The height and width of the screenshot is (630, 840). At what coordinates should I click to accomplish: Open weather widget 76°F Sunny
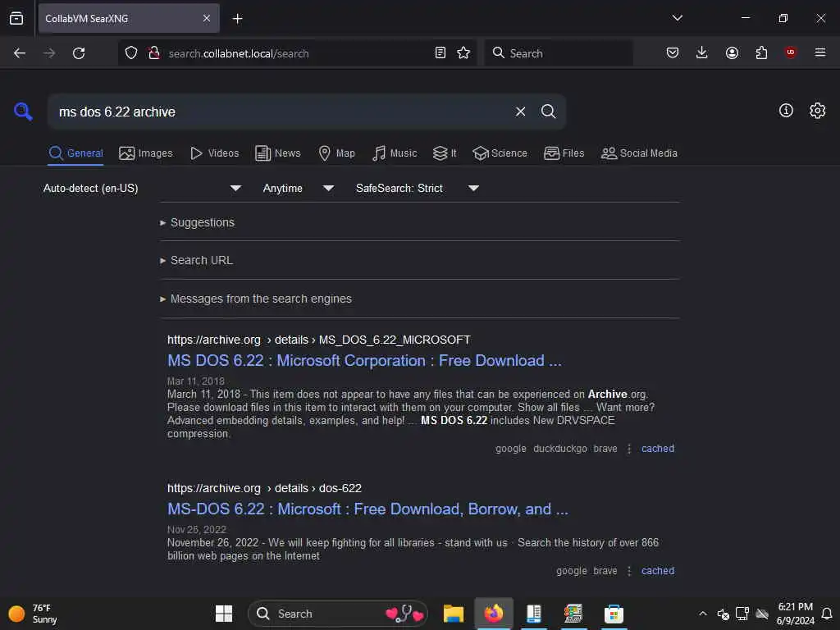[x=33, y=614]
